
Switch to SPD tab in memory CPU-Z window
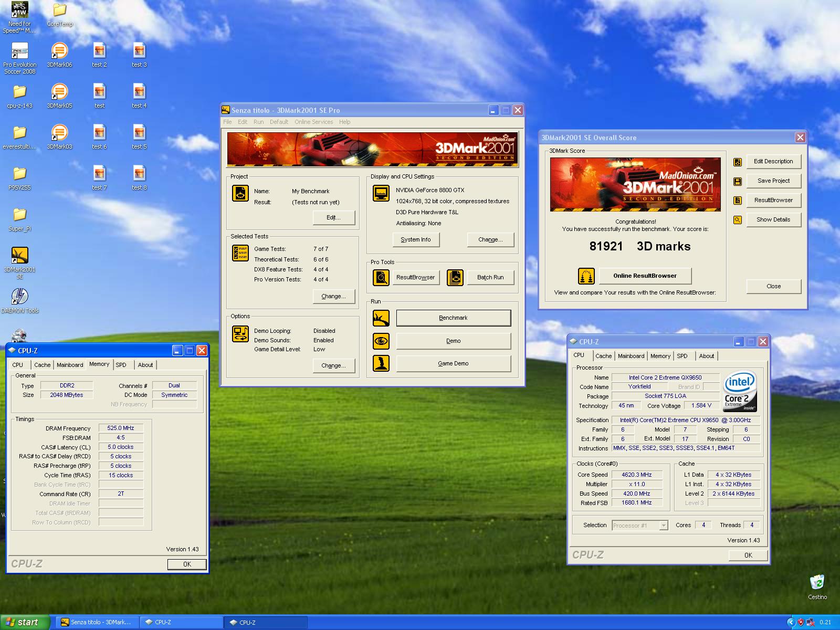point(121,365)
